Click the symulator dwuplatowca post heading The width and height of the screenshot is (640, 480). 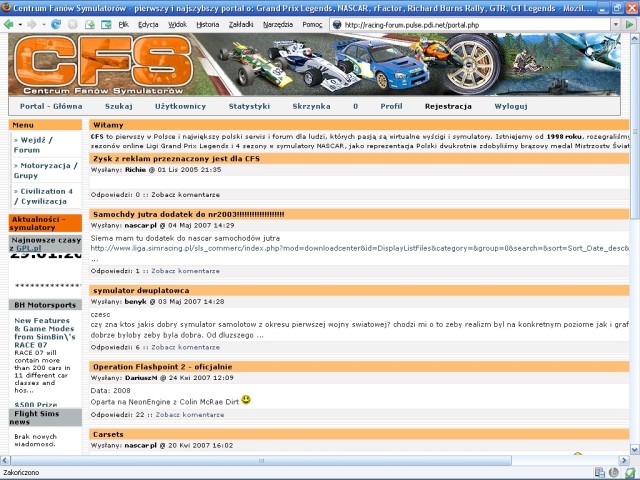[141, 291]
